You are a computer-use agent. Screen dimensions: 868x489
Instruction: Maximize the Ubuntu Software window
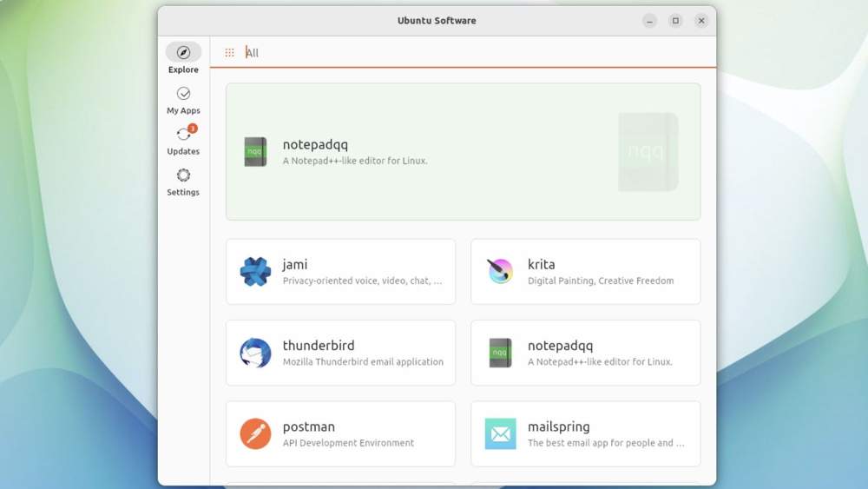point(675,21)
